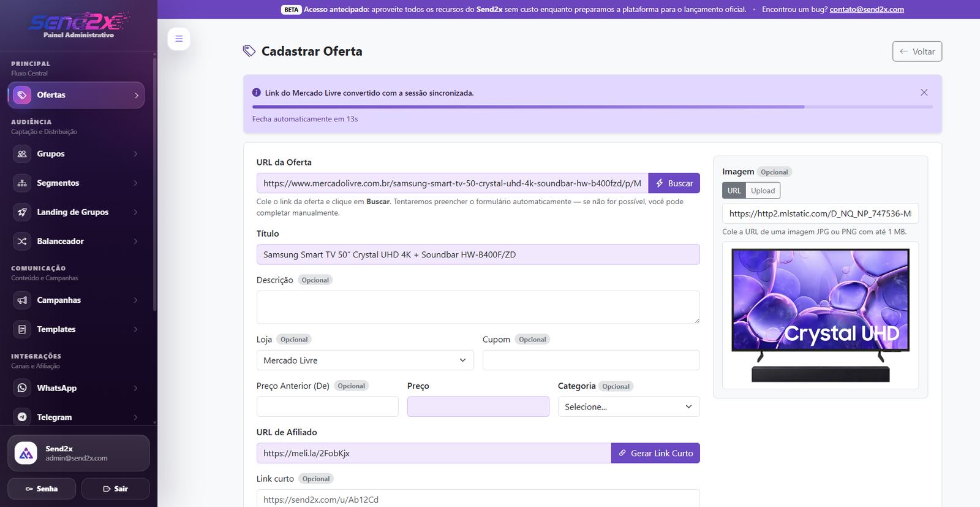Click the tag icon beside Cadastrar Oferta
Viewport: 980px width, 507px height.
(249, 51)
